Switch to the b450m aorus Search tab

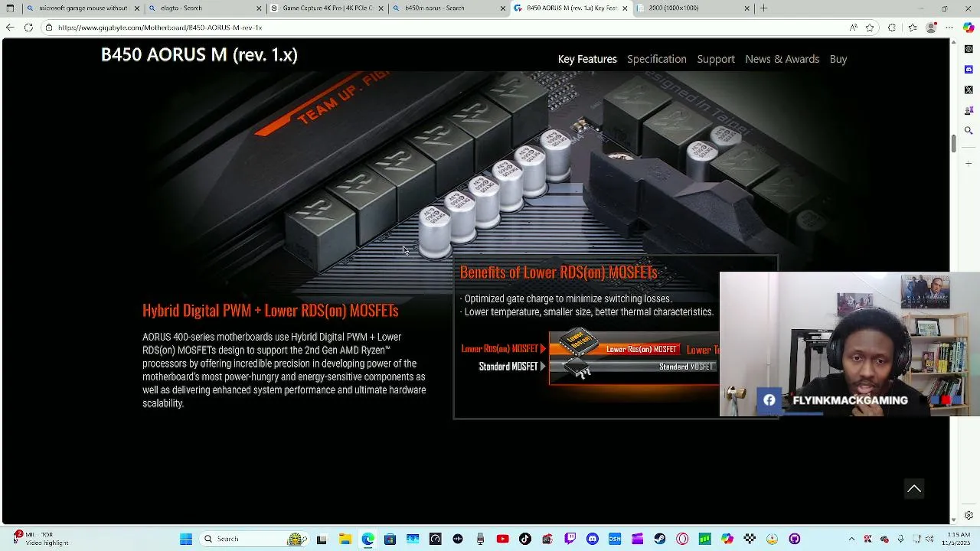coord(449,8)
